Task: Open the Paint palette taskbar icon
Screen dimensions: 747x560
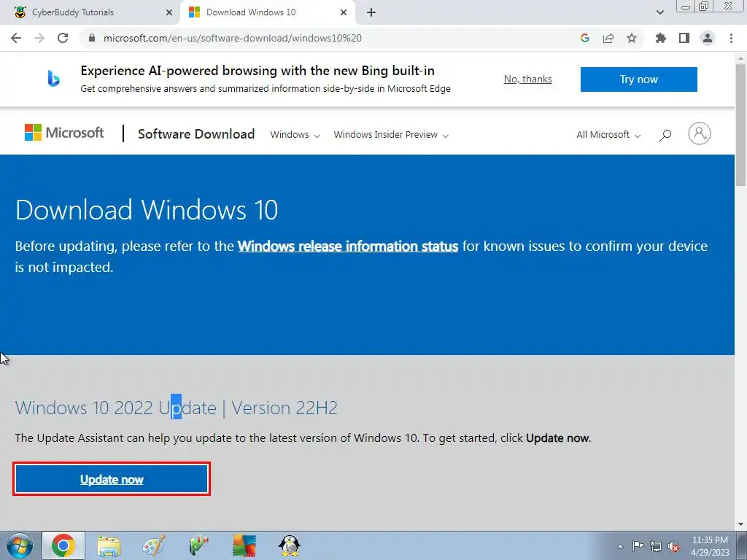Action: [x=154, y=545]
